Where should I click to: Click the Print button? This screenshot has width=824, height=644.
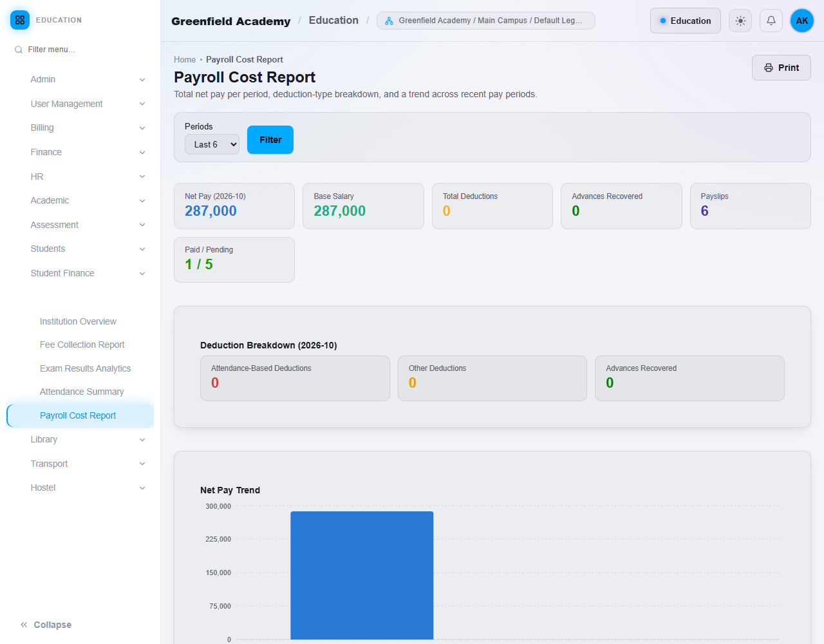pyautogui.click(x=782, y=68)
